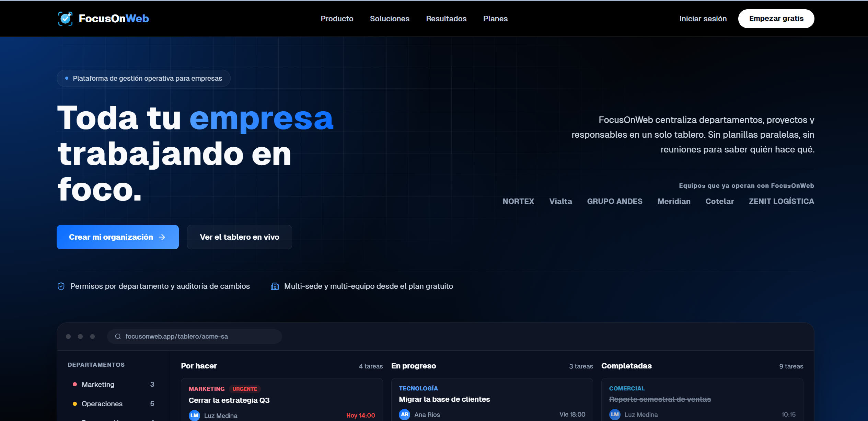Click Crear mi organización button
The image size is (868, 421).
point(117,237)
